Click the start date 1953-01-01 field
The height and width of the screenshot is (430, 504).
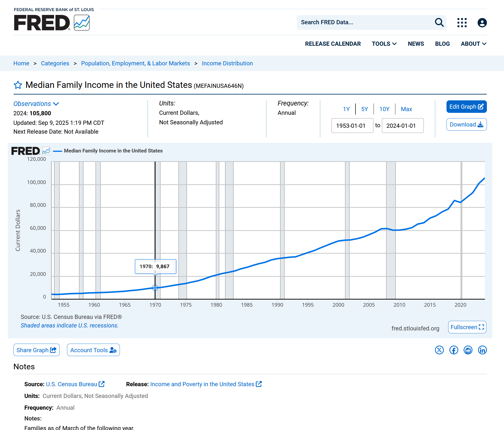(352, 126)
